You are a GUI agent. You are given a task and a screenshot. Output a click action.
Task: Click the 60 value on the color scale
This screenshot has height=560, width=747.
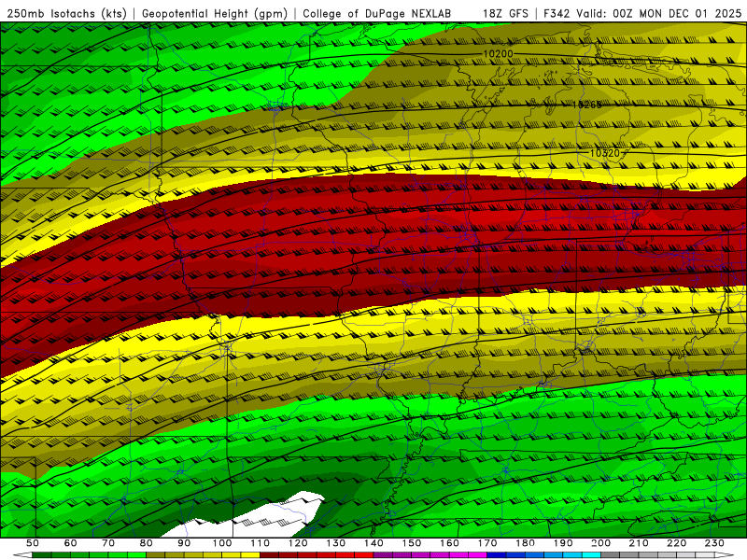[x=70, y=543]
